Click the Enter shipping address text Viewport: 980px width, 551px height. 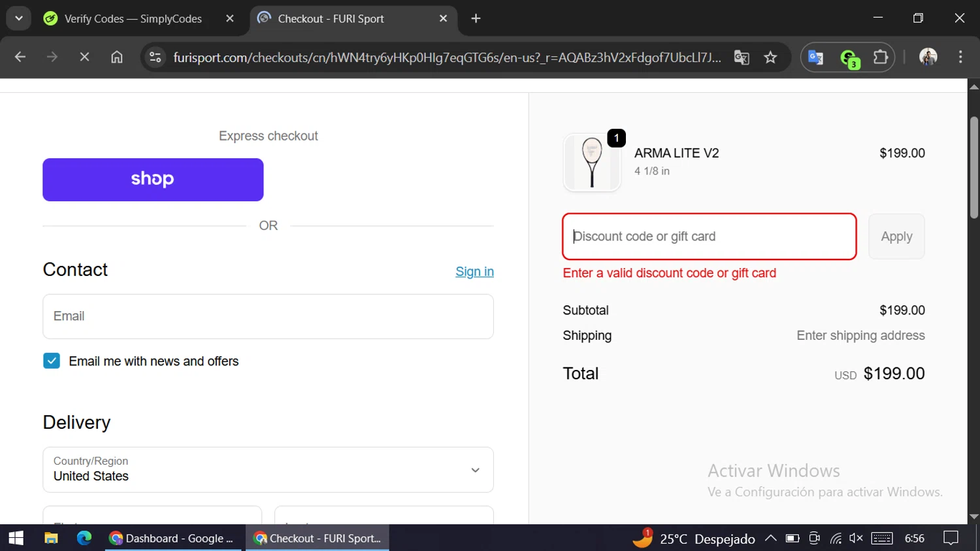pyautogui.click(x=860, y=335)
